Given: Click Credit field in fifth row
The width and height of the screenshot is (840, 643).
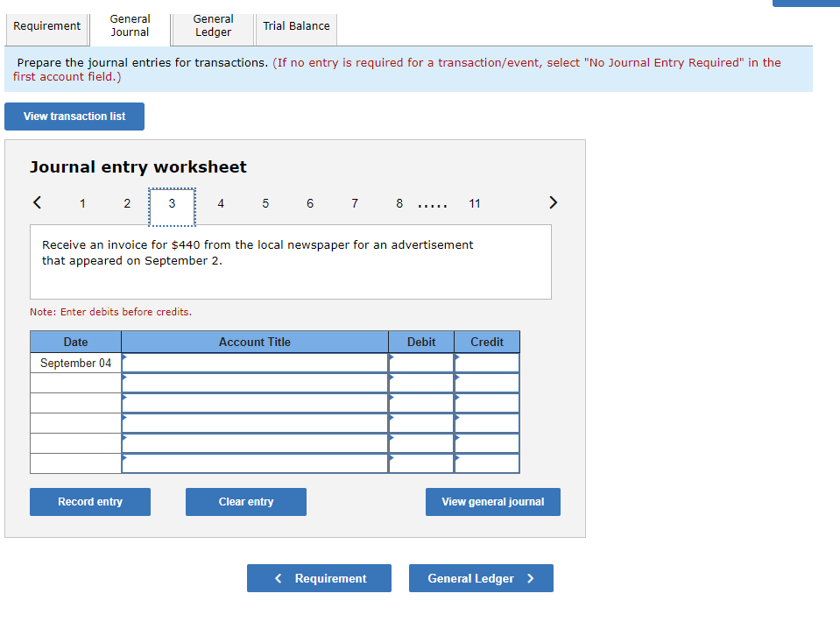Looking at the screenshot, I should click(x=487, y=443).
